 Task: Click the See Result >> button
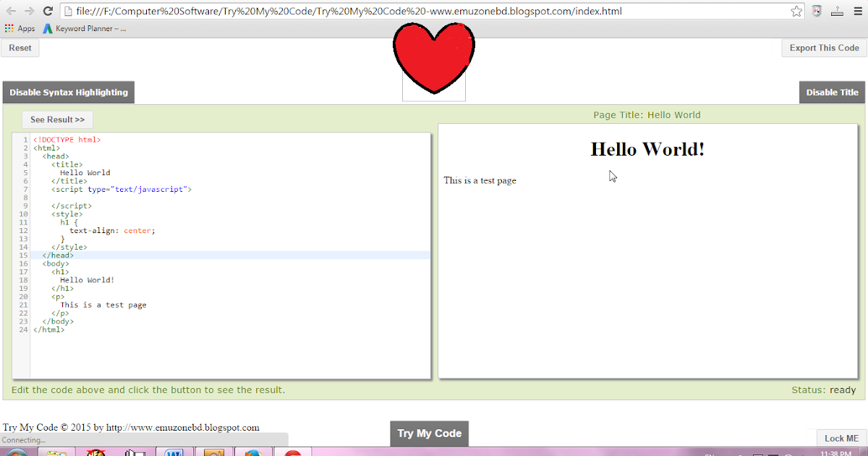pyautogui.click(x=57, y=119)
